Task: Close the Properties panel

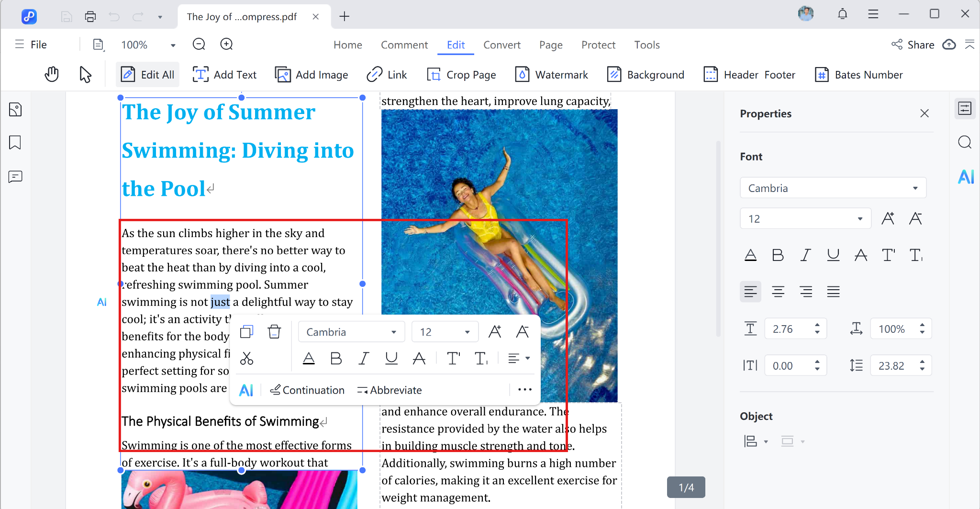Action: (x=924, y=113)
